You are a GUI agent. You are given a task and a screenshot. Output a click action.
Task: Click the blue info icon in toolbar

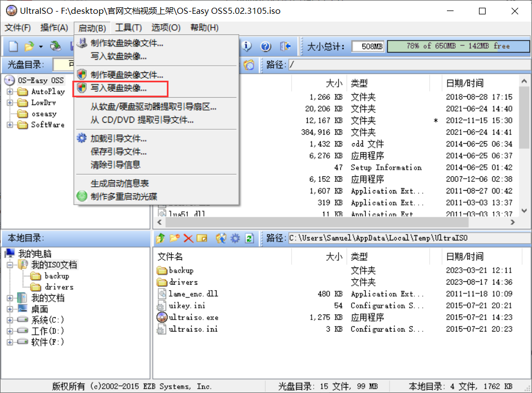(x=247, y=46)
